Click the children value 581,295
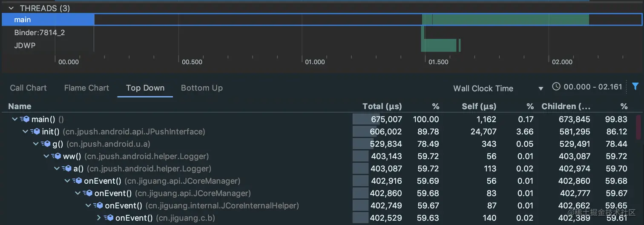The image size is (644, 225). tap(575, 132)
